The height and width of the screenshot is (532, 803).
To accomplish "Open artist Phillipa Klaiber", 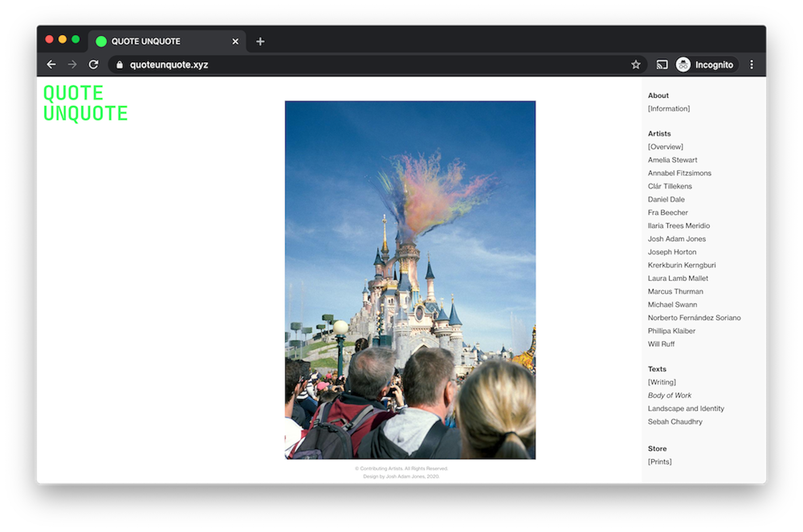I will pyautogui.click(x=671, y=331).
